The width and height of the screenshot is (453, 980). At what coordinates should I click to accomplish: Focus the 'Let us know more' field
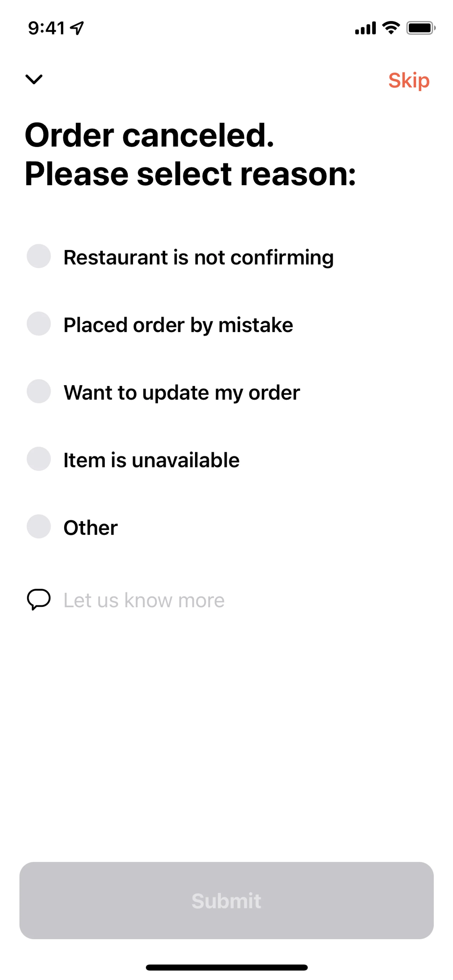point(144,600)
